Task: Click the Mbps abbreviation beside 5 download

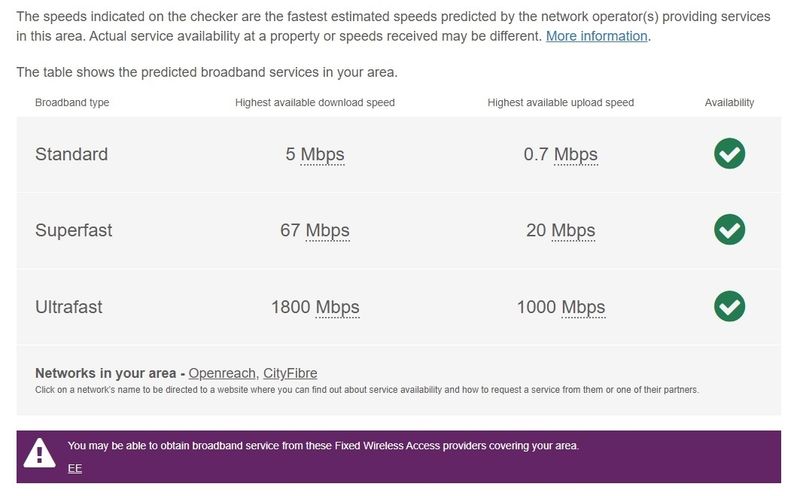Action: tap(322, 155)
